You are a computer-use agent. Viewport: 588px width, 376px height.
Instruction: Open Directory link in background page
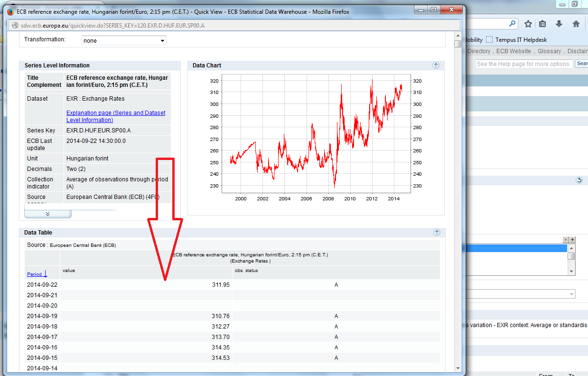[x=479, y=51]
